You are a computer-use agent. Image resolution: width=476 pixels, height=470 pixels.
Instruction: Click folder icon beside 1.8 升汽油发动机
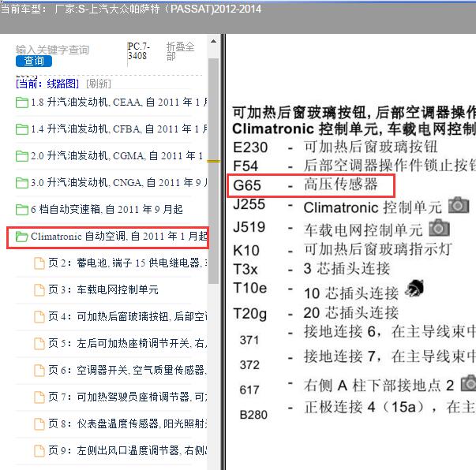[x=22, y=103]
